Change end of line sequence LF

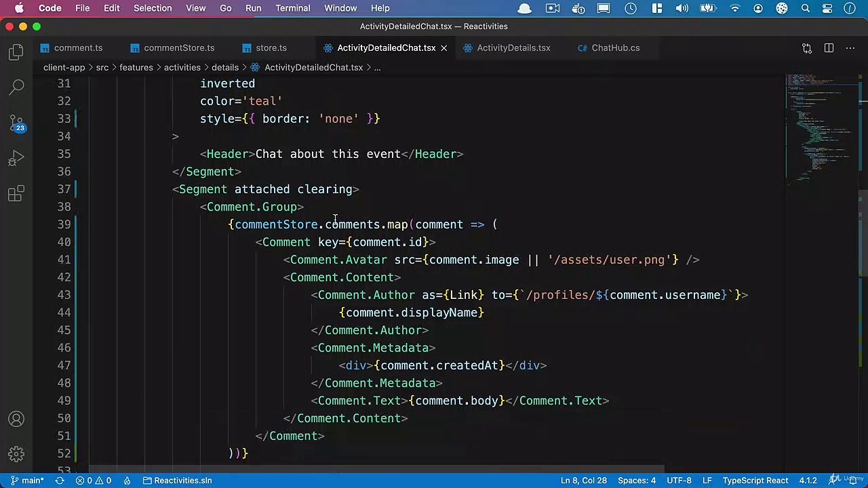click(707, 481)
